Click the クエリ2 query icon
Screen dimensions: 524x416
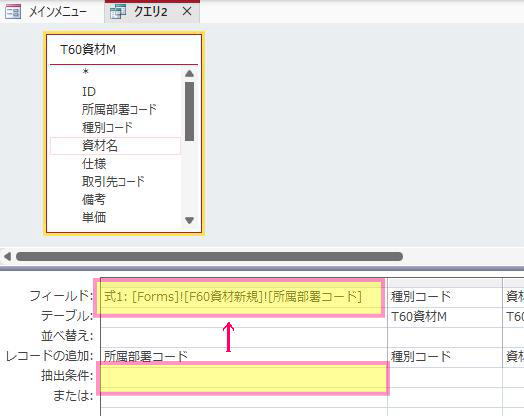coord(118,12)
